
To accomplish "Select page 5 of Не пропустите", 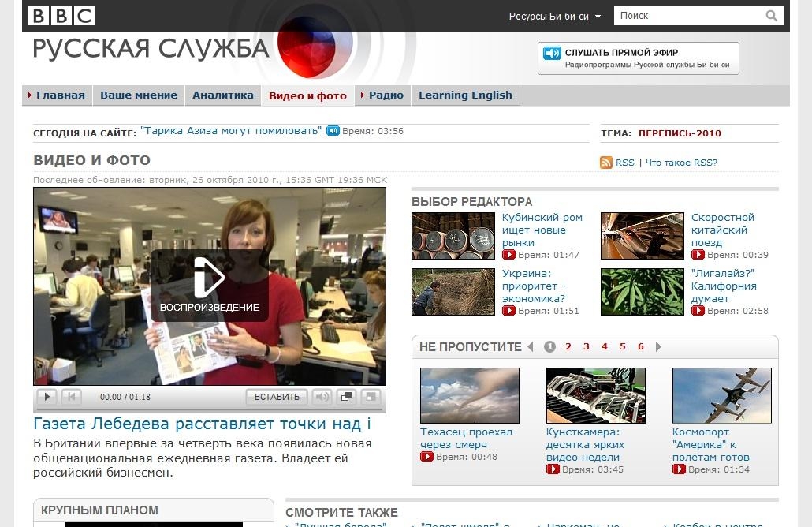I will (623, 346).
